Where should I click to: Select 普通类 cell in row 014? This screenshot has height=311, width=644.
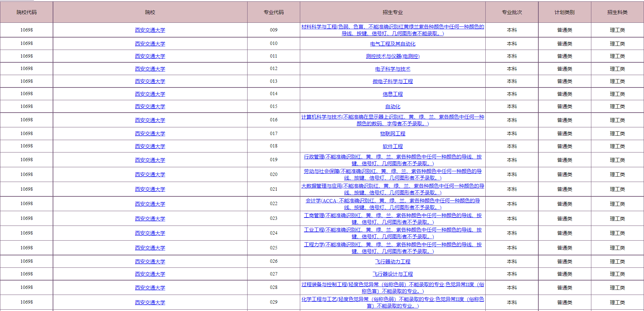click(x=565, y=94)
